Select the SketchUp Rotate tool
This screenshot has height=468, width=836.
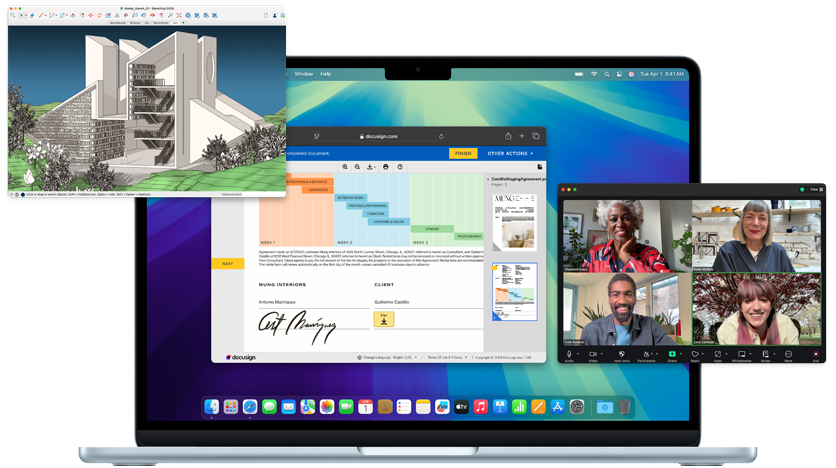99,15
